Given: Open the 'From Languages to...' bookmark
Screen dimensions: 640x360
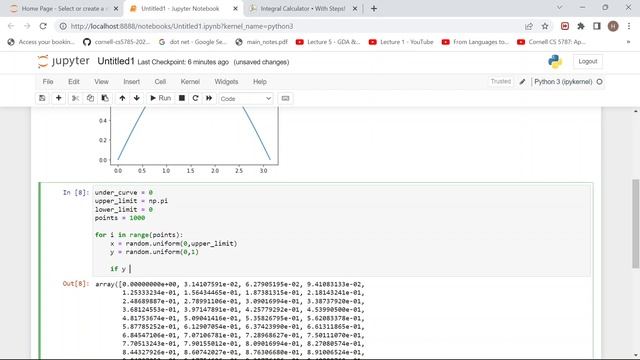Looking at the screenshot, I should 475,42.
